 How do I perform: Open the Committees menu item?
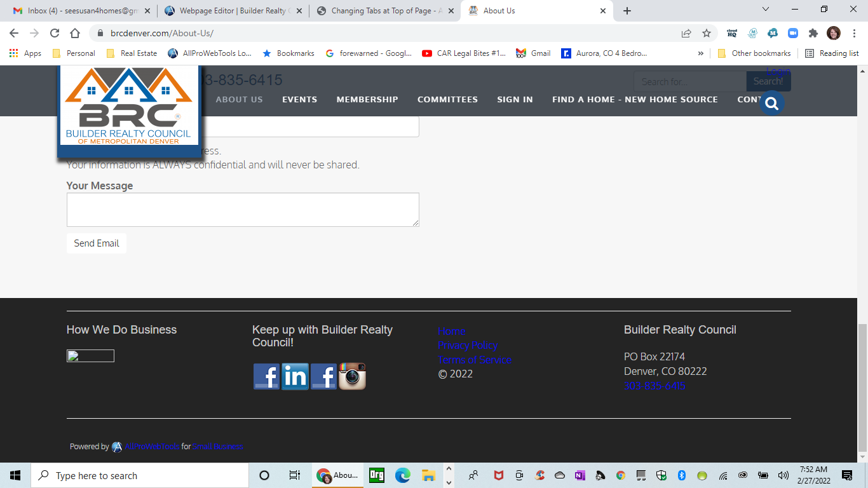click(x=447, y=100)
